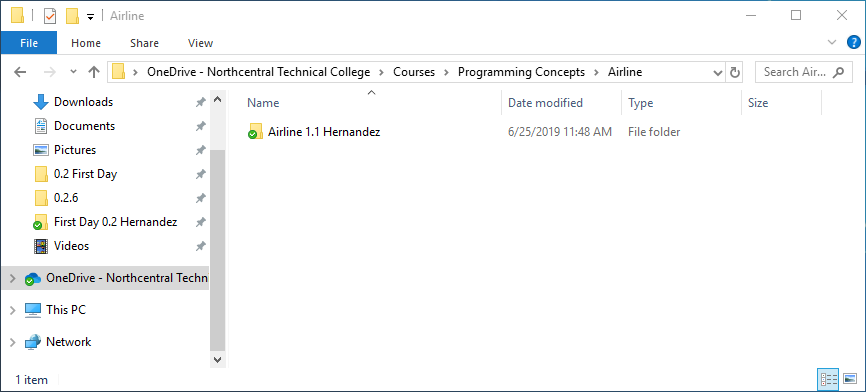Refresh the Airline folder view
Viewport: 866px width, 392px height.
[x=735, y=72]
